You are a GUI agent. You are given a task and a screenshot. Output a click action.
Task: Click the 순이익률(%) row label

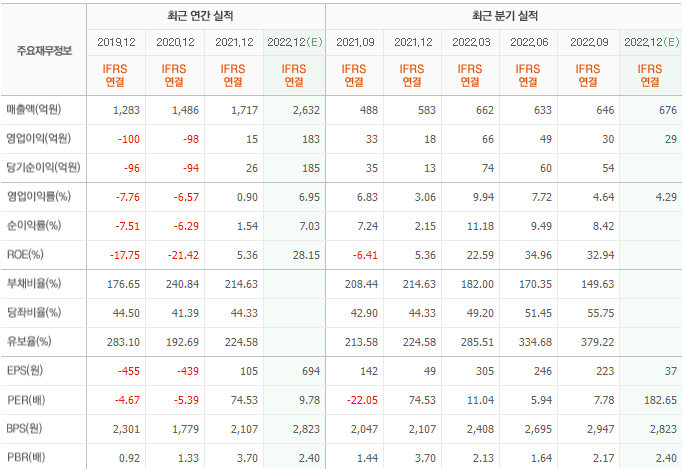pos(34,226)
